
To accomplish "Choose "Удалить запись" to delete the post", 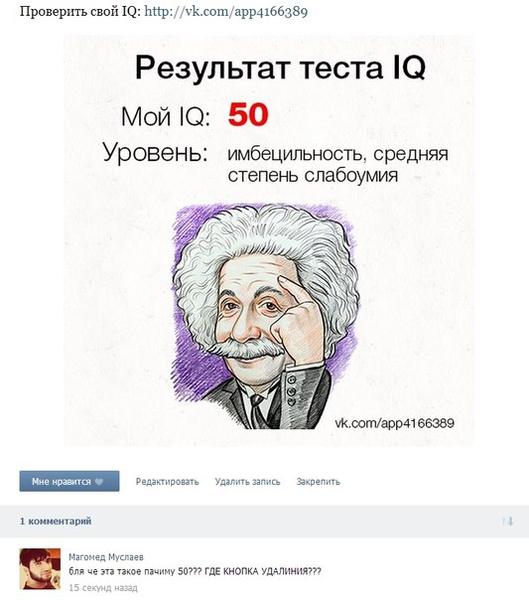I will pyautogui.click(x=247, y=481).
